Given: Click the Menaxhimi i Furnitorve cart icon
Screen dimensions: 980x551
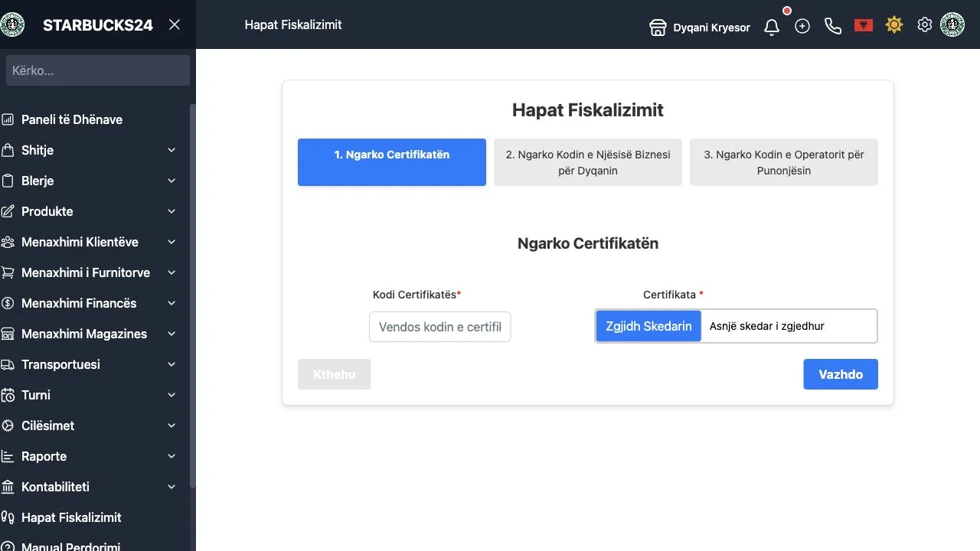Looking at the screenshot, I should click(x=8, y=272).
